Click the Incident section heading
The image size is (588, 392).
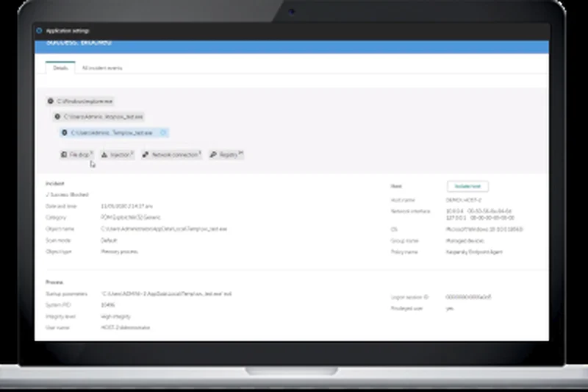coord(54,183)
